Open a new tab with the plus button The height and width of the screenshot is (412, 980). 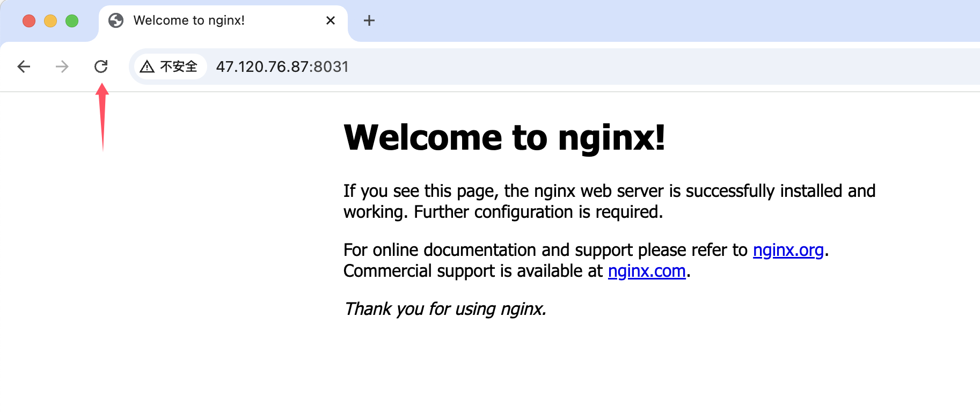(x=369, y=20)
